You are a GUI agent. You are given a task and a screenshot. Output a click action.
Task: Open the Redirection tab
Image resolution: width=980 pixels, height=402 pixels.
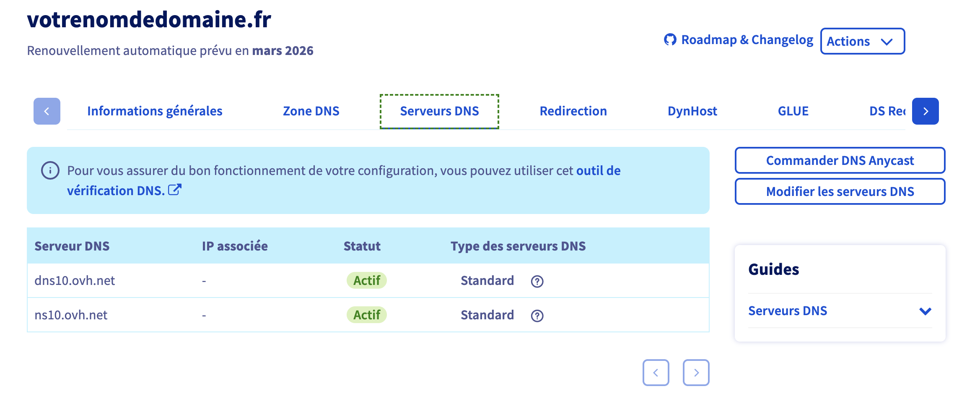coord(573,111)
